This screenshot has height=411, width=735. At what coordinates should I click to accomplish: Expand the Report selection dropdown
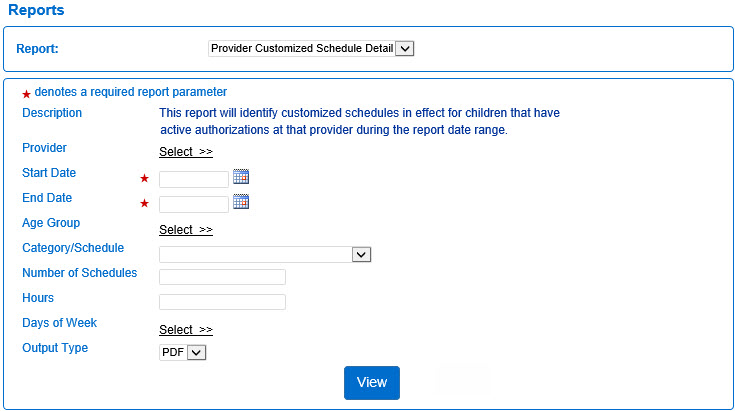(311, 48)
